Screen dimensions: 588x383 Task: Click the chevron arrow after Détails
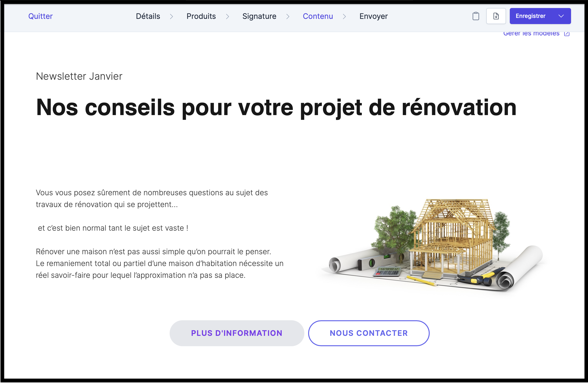[x=171, y=16]
